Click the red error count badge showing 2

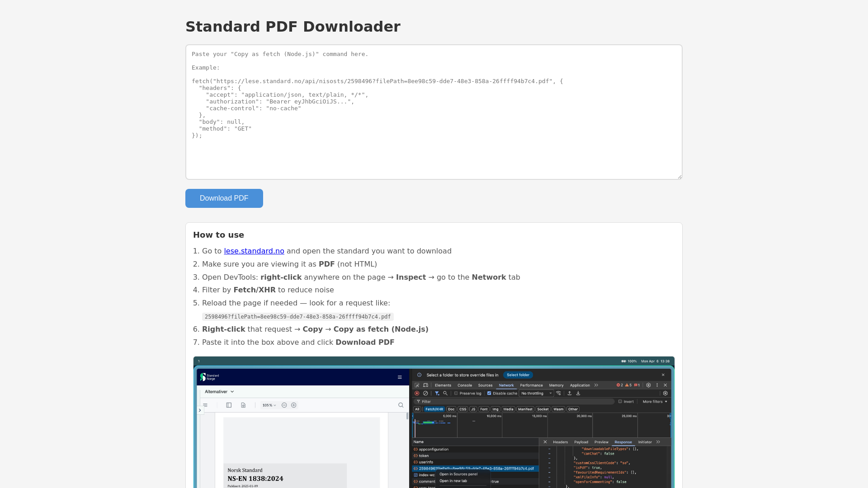click(620, 385)
